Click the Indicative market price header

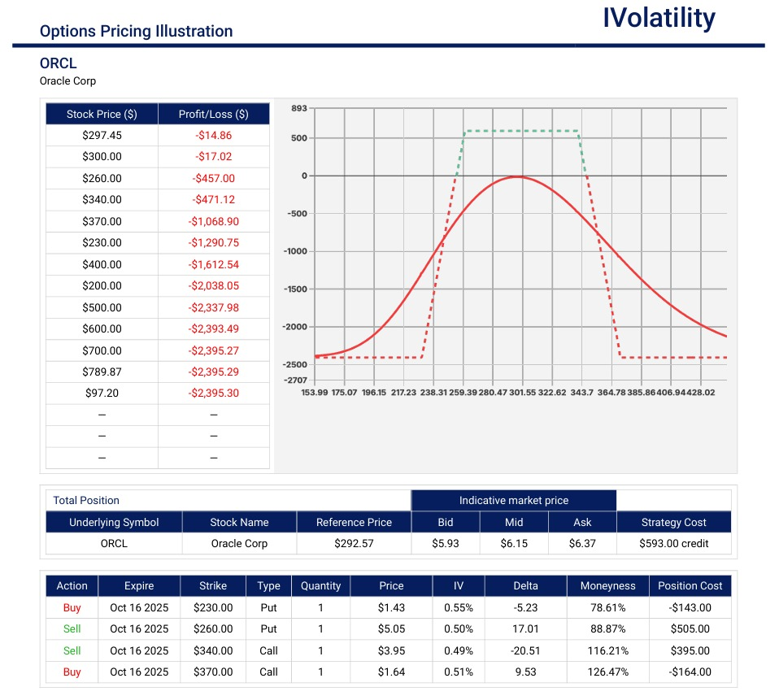[514, 501]
